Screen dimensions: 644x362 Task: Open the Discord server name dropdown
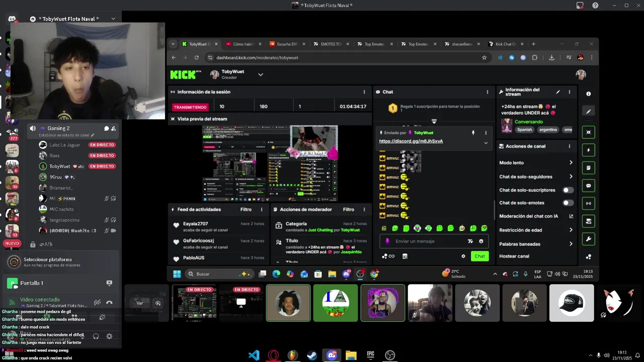click(x=113, y=19)
